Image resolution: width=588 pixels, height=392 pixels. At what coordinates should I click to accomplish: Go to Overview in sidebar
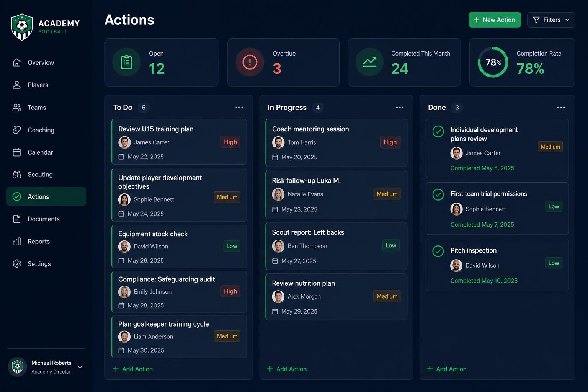coord(46,62)
